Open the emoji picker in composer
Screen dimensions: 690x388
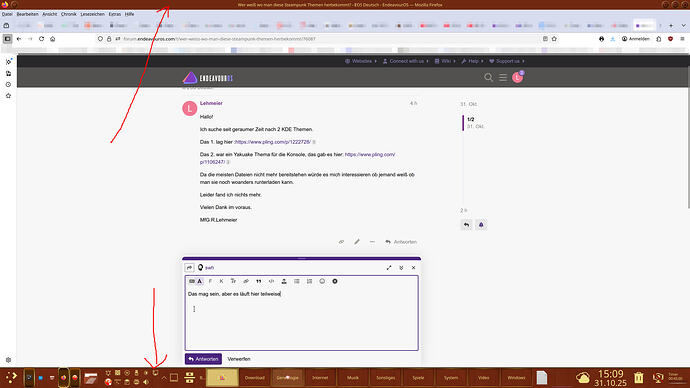322,281
